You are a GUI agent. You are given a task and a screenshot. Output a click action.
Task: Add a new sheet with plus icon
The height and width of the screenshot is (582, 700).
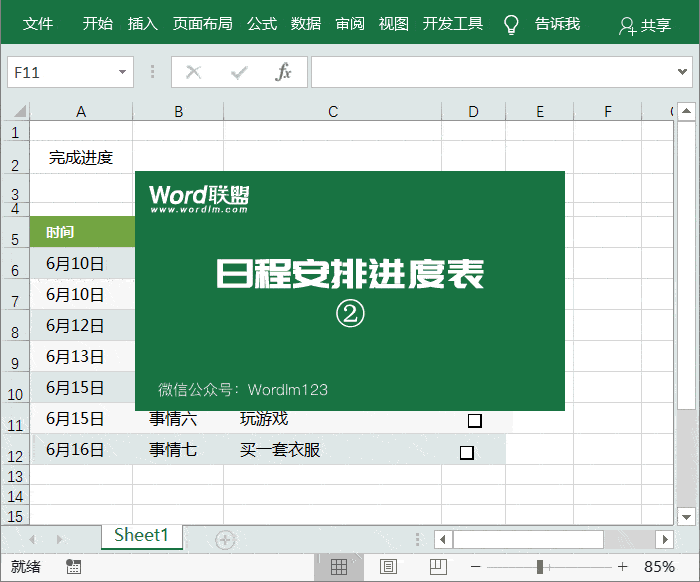tap(225, 540)
